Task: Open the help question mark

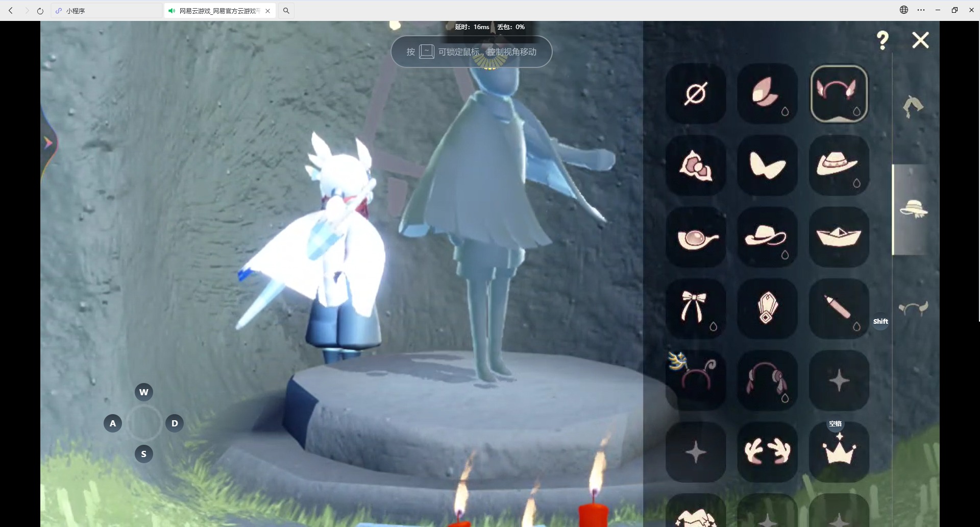Action: point(883,40)
